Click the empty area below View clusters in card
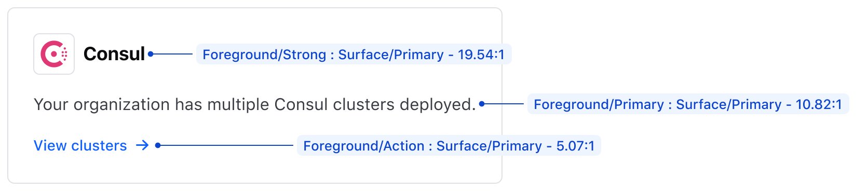868x191 pixels. (254, 169)
